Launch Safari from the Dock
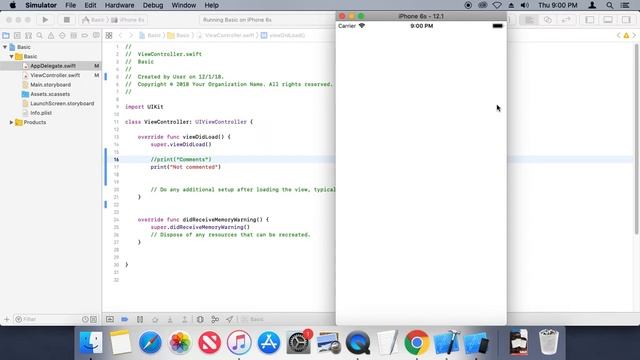Image resolution: width=640 pixels, height=360 pixels. click(x=150, y=342)
